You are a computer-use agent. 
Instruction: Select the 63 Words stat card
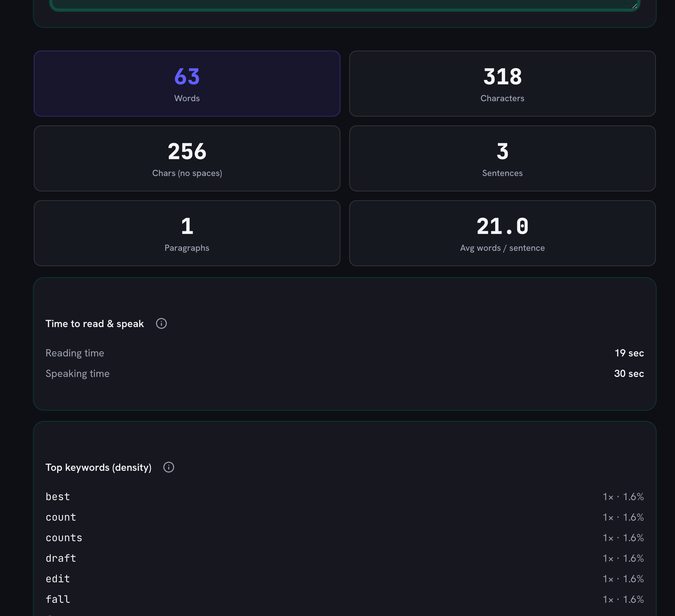187,84
